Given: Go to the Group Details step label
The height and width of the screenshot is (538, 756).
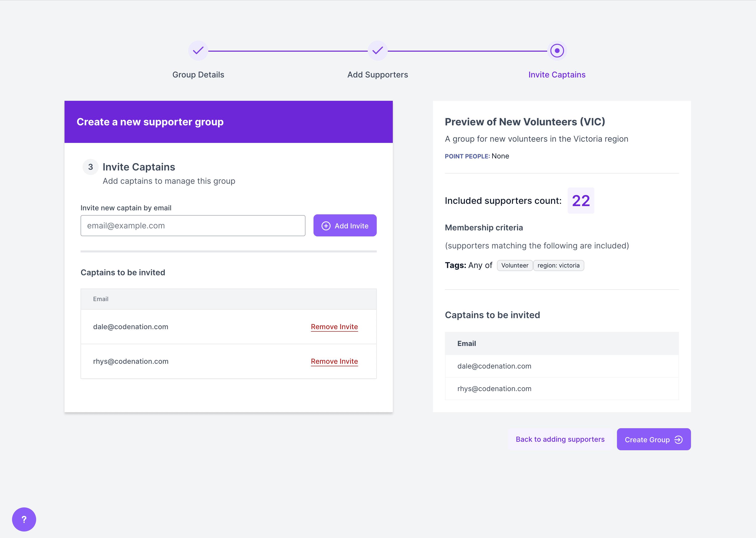Looking at the screenshot, I should point(198,75).
